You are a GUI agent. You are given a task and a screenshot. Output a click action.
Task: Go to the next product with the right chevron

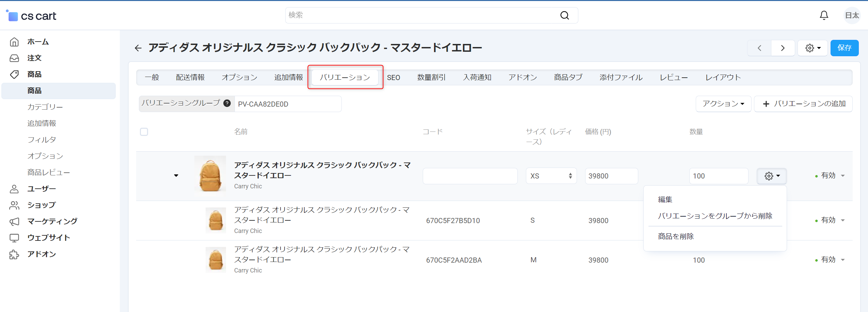coord(783,48)
